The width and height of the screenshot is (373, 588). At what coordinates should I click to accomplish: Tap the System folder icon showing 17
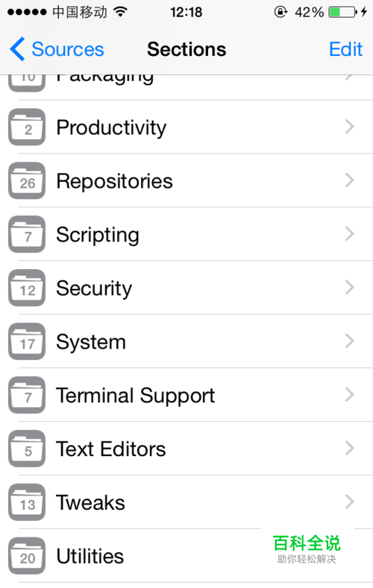pos(27,341)
